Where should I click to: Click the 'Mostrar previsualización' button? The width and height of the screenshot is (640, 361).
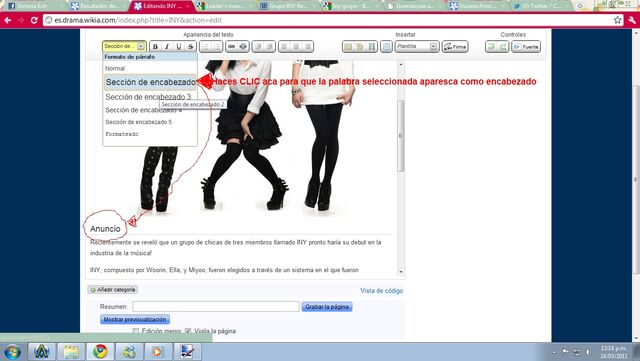pos(135,319)
